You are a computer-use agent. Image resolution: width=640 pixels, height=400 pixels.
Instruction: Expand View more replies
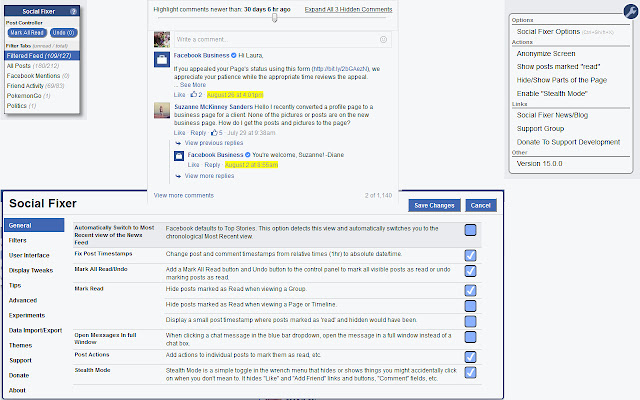coord(209,176)
